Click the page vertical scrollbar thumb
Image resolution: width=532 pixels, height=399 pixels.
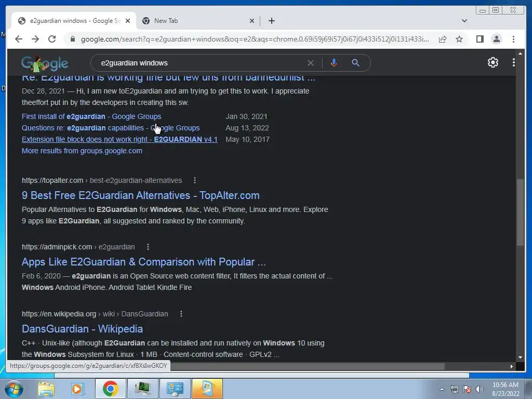pyautogui.click(x=520, y=212)
